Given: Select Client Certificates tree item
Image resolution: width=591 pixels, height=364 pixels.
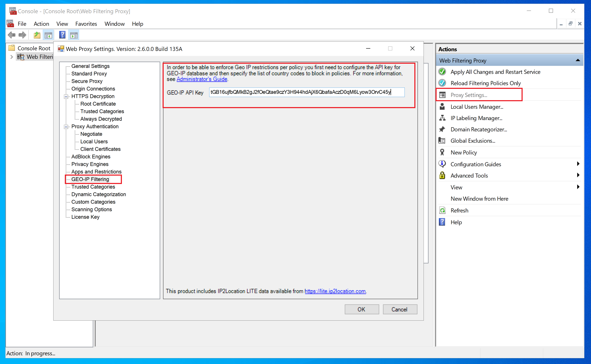Looking at the screenshot, I should [x=100, y=149].
